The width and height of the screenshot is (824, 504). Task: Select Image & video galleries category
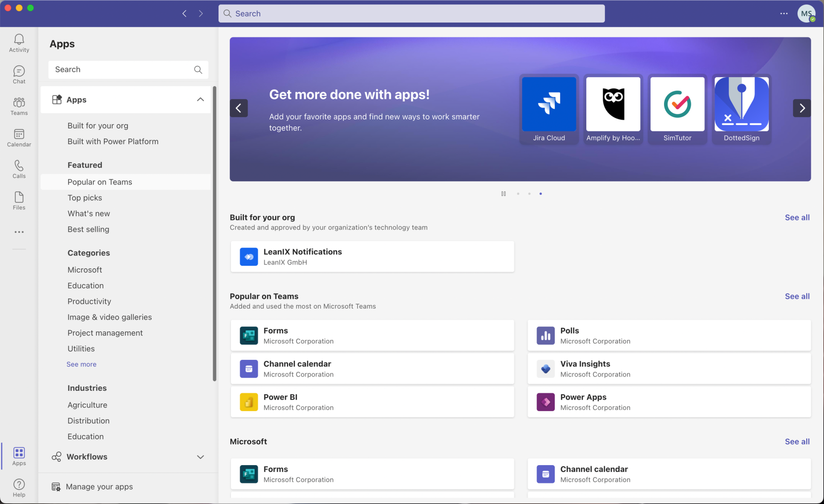109,317
